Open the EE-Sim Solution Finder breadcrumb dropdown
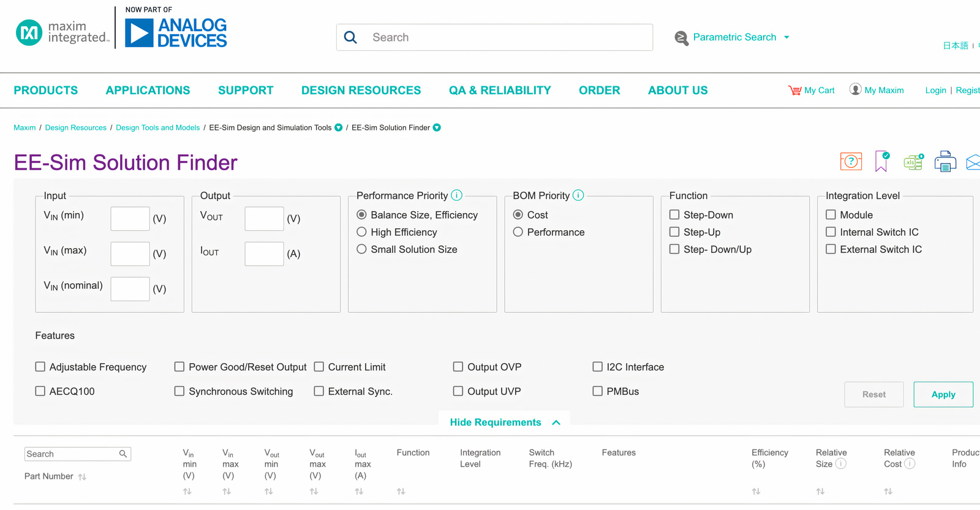 (437, 128)
